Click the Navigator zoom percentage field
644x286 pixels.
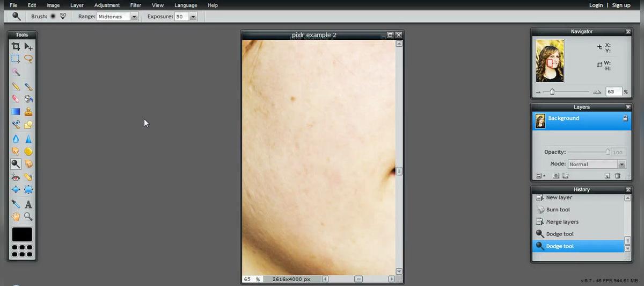613,92
